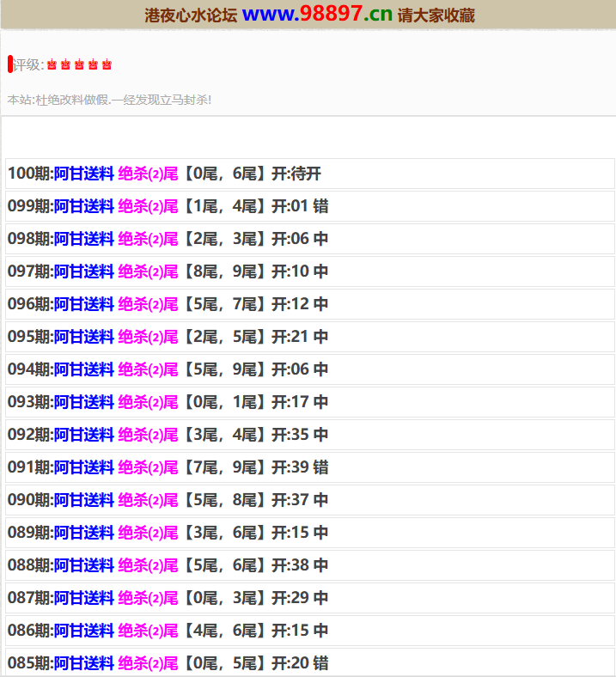Click the last (fifth) rating crown icon
616x677 pixels.
coord(107,64)
